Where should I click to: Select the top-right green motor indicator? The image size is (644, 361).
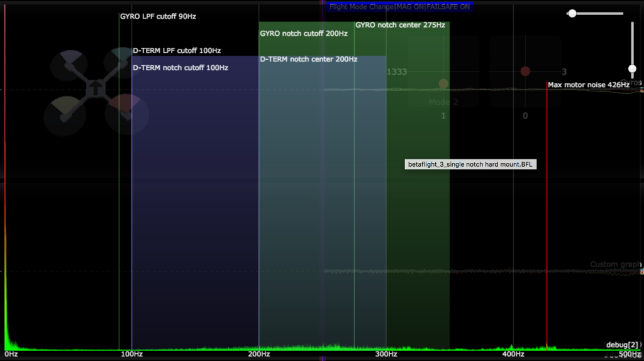coord(119,62)
